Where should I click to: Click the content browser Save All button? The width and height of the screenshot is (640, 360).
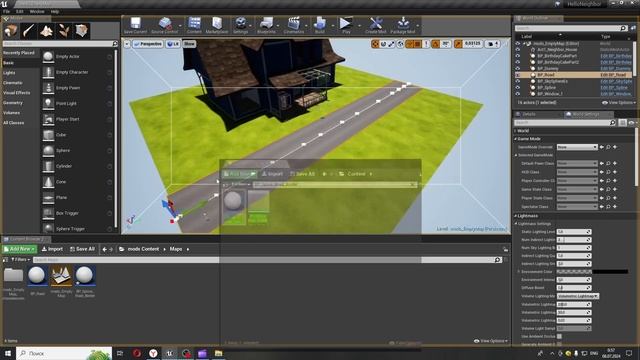click(82, 249)
